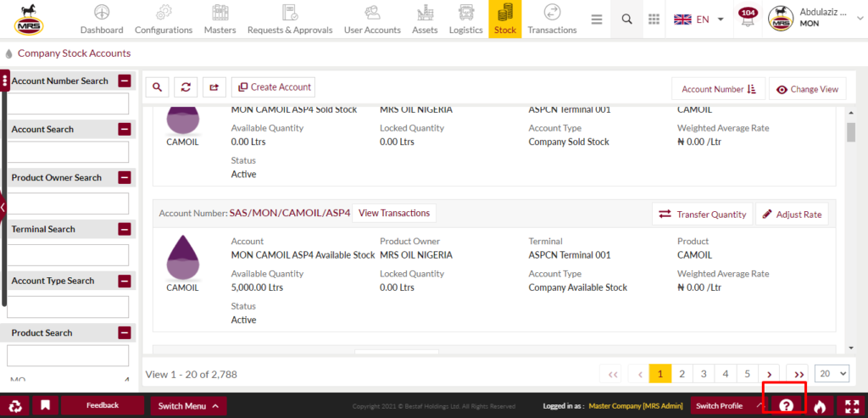Focus the Product Search input field
Viewport: 868px width, 418px height.
(68, 355)
